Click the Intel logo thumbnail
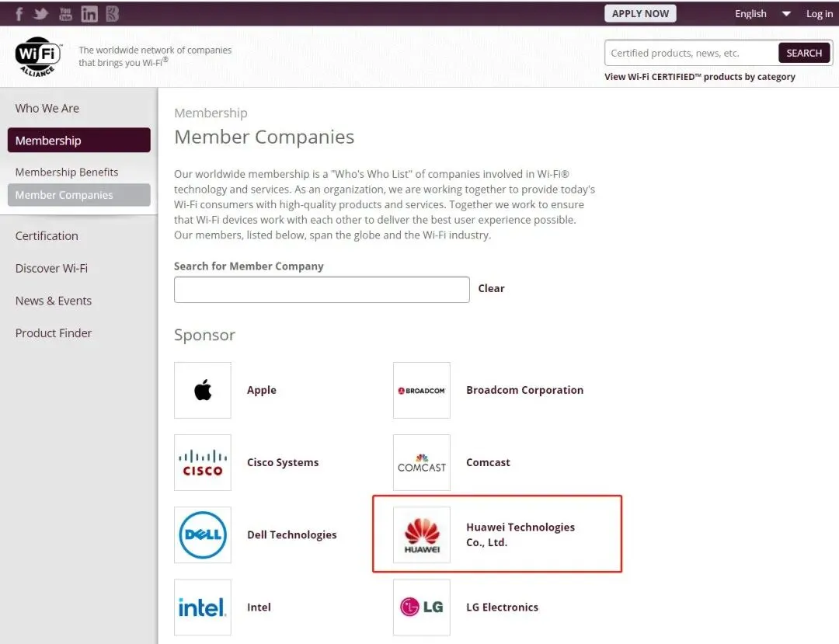Screen dimensions: 839x644 [x=203, y=607]
